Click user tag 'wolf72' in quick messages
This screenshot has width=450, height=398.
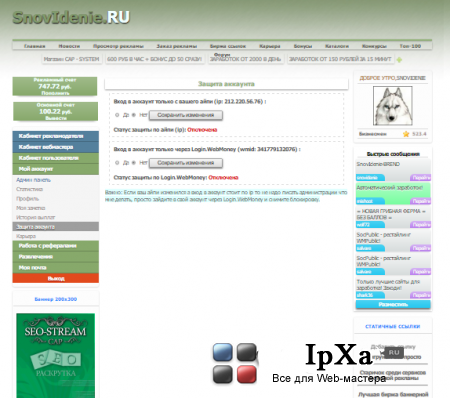[x=370, y=225]
